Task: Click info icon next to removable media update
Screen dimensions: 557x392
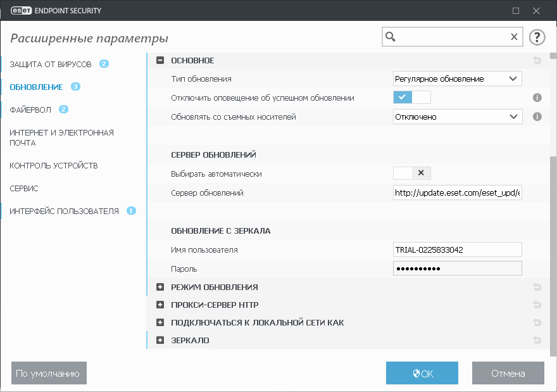Action: pos(537,117)
